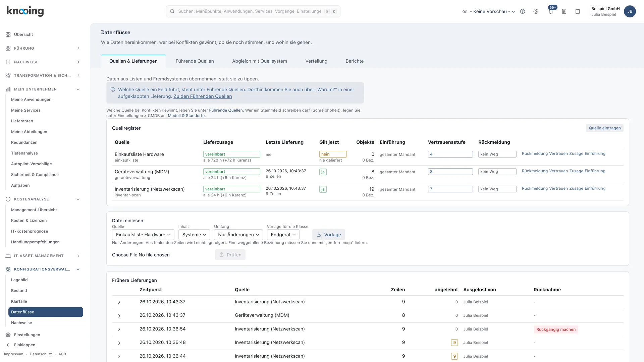The width and height of the screenshot is (644, 362).
Task: Open the Keine Vorschau preview dropdown
Action: click(489, 11)
